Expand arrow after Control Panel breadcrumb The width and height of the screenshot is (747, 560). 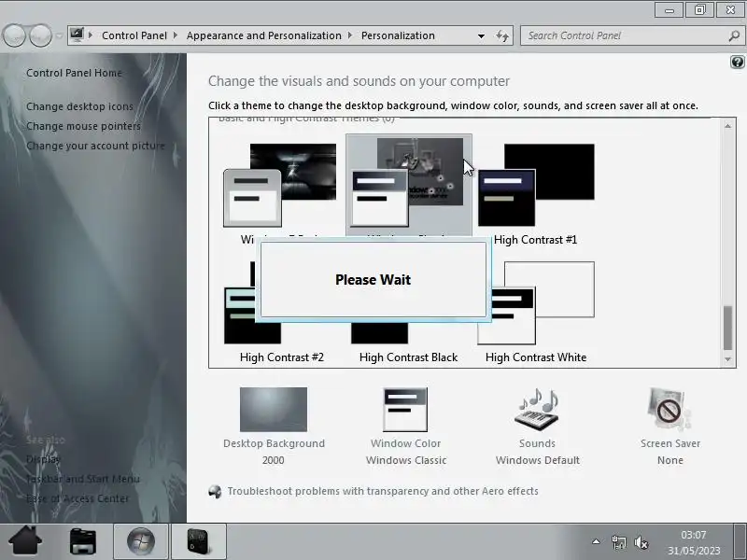click(x=176, y=35)
